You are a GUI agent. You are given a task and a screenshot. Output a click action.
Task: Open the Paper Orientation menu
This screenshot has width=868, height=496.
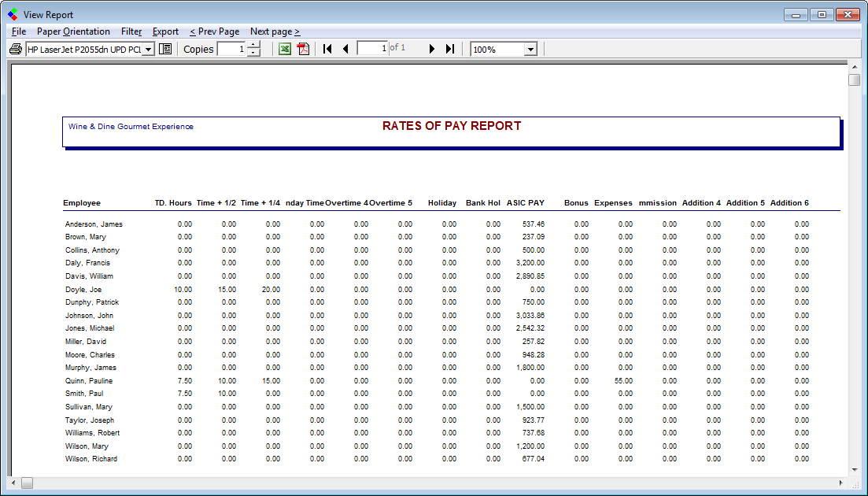(x=73, y=31)
